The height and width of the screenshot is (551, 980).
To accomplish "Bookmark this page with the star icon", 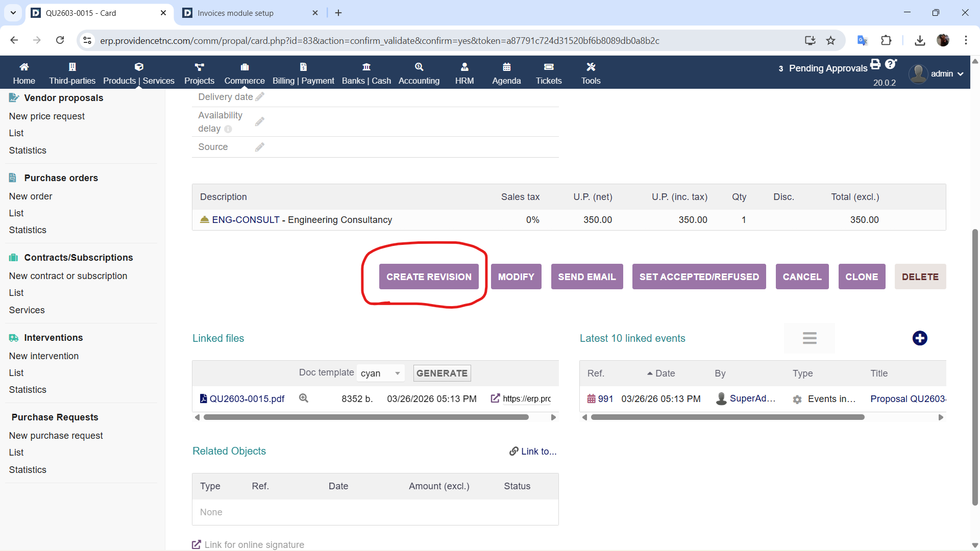I will [831, 41].
